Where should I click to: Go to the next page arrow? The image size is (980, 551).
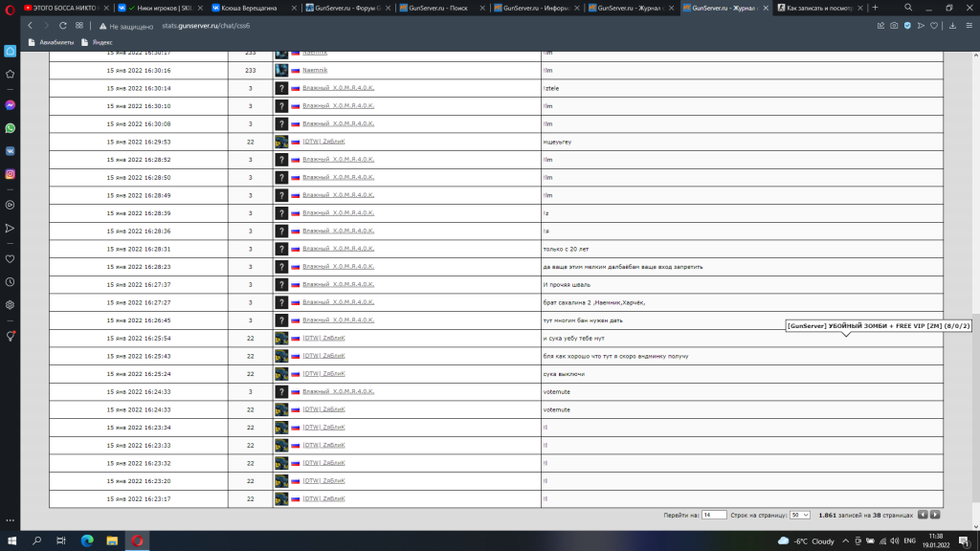[935, 515]
